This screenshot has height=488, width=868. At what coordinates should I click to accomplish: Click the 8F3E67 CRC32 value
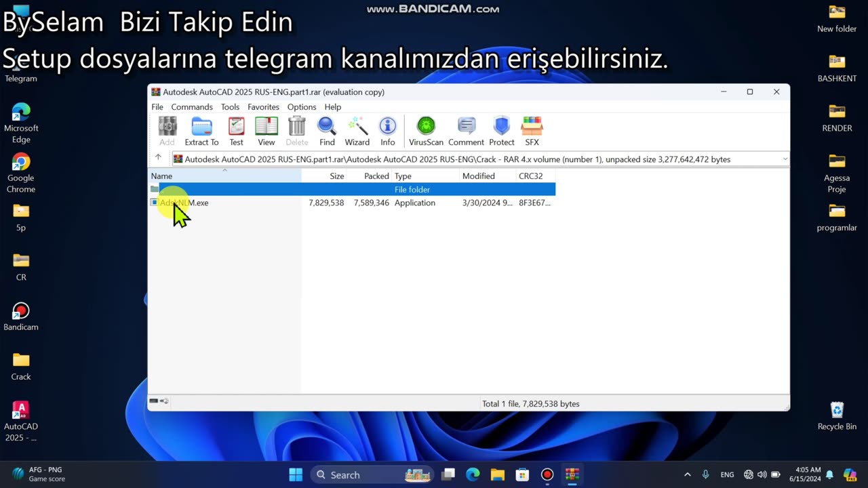(x=534, y=203)
